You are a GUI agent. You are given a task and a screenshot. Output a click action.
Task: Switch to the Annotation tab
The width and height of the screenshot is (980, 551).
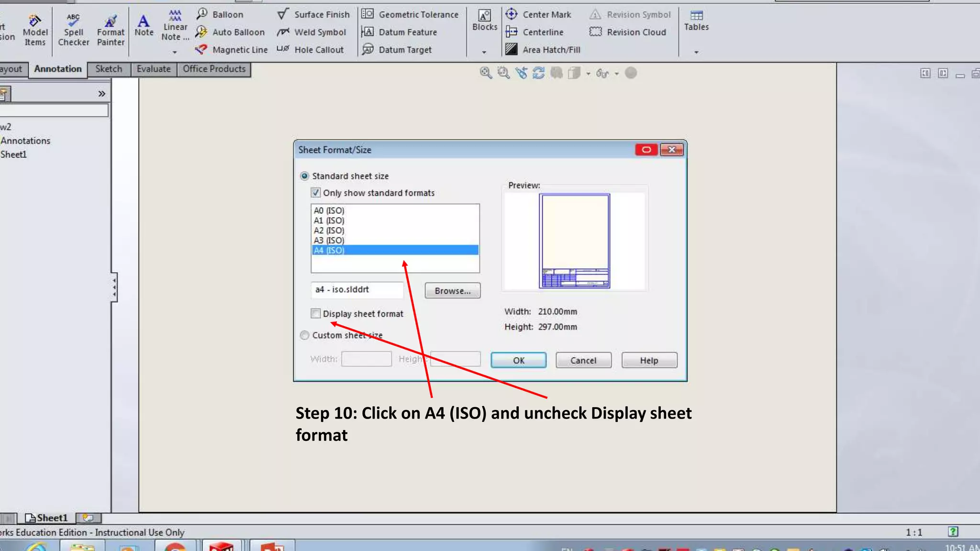[58, 69]
